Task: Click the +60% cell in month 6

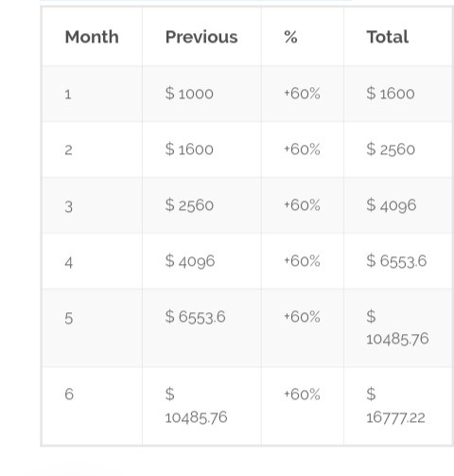Action: pos(302,395)
